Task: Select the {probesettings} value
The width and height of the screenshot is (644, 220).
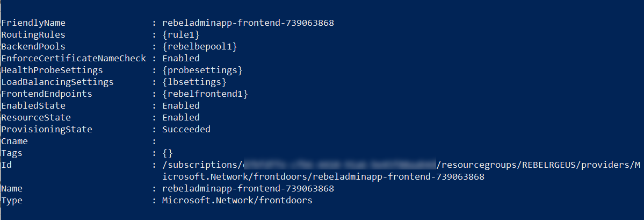Action: coord(202,70)
